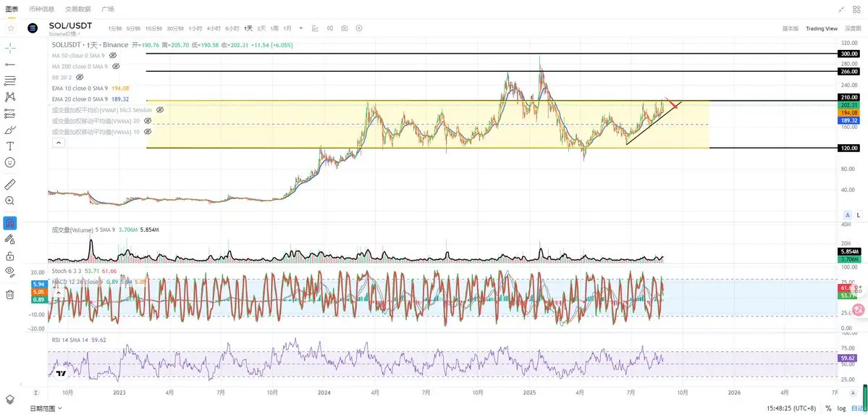Add SOL/USDT to favorites star
This screenshot has width=868, height=415.
tap(11, 28)
